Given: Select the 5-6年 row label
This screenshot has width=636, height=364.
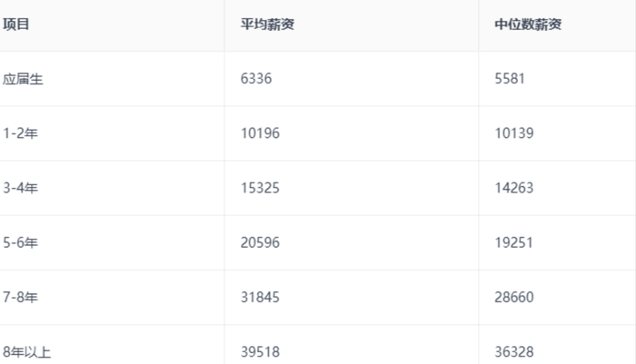Looking at the screenshot, I should [21, 242].
